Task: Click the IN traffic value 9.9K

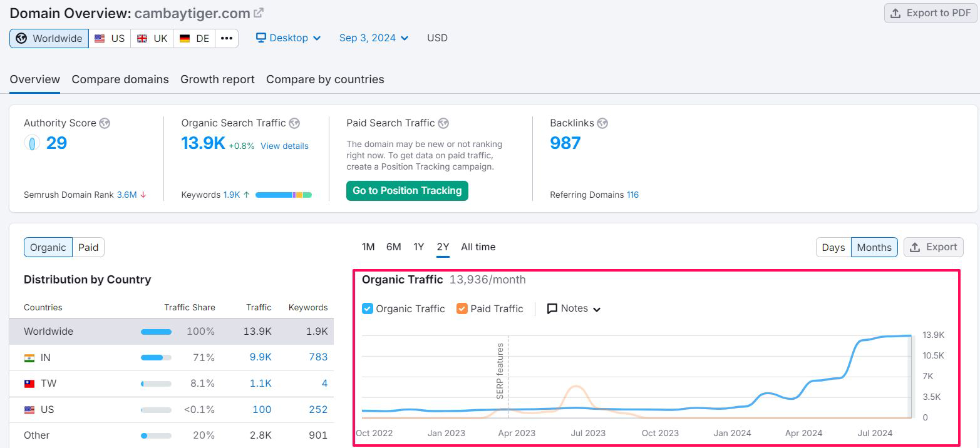Action: click(260, 357)
